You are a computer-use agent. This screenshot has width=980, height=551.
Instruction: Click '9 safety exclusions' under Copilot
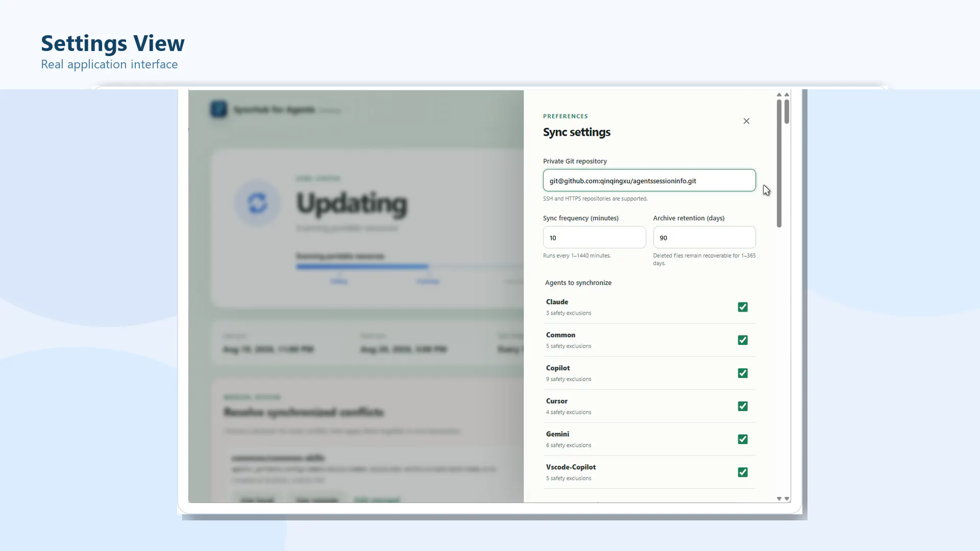pyautogui.click(x=569, y=380)
